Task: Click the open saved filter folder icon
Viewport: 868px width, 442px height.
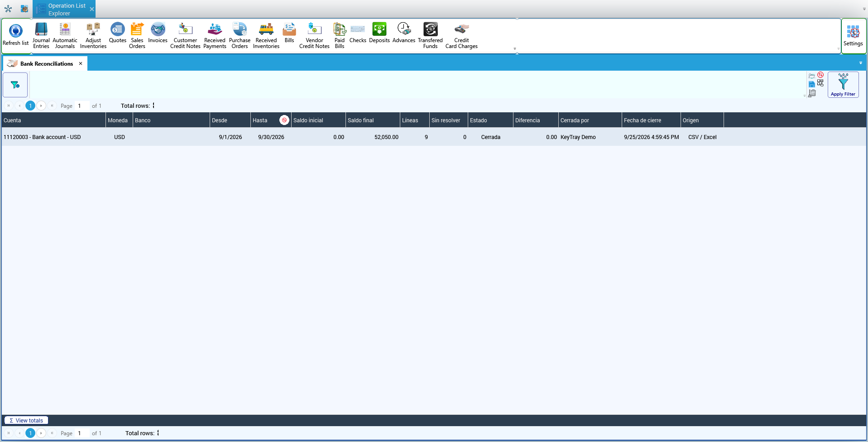Action: pyautogui.click(x=812, y=76)
